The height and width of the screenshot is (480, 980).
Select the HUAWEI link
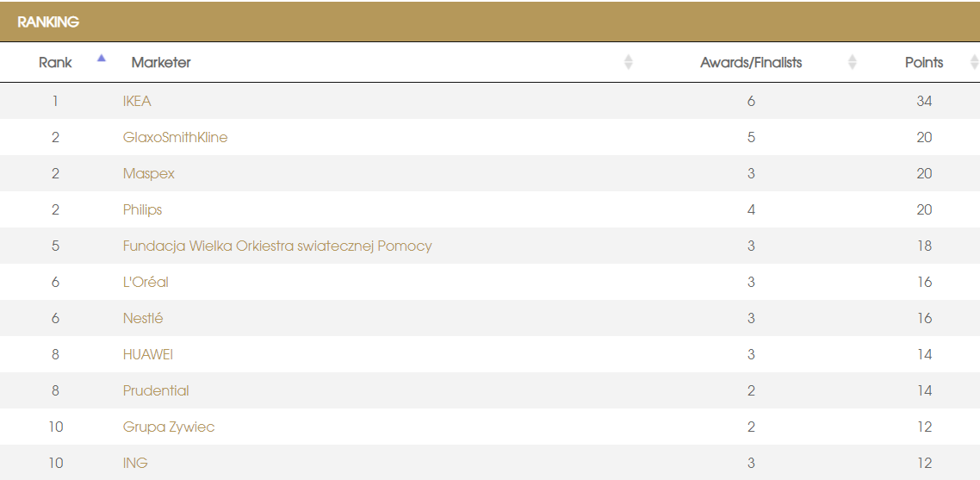tap(148, 355)
